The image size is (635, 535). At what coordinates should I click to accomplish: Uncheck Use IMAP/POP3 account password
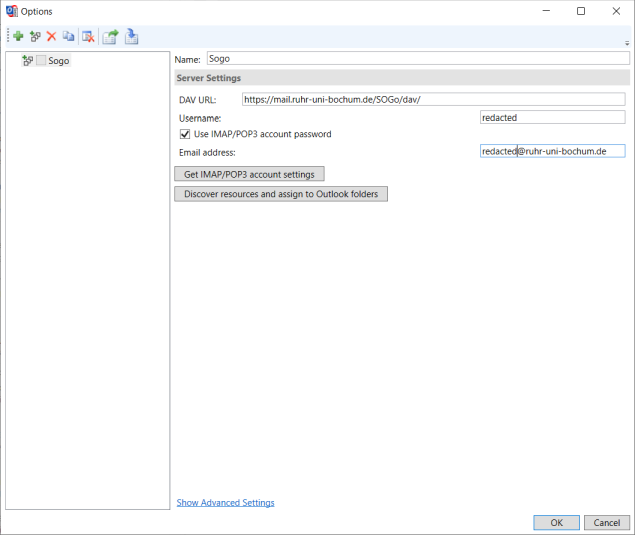[x=185, y=134]
